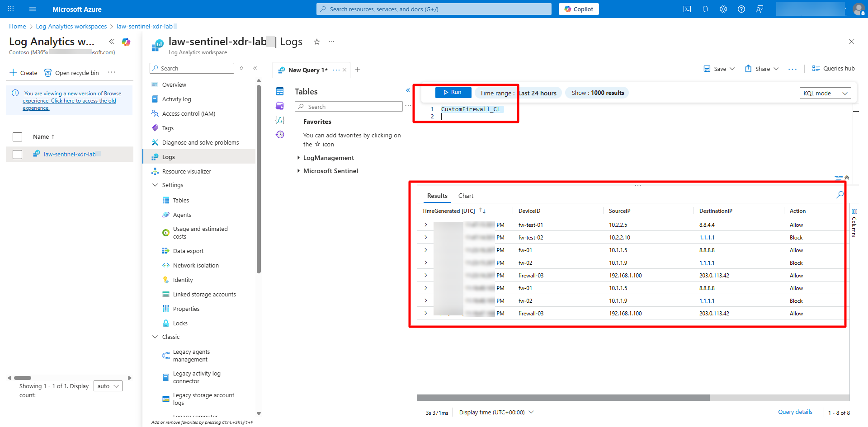Open the help question mark icon
The image size is (868, 427).
click(741, 9)
